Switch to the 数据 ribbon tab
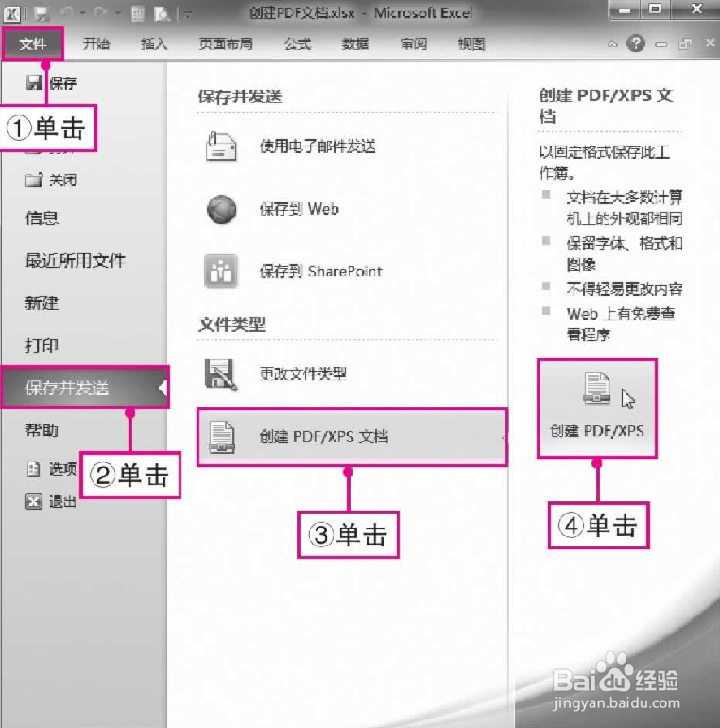 click(x=355, y=44)
